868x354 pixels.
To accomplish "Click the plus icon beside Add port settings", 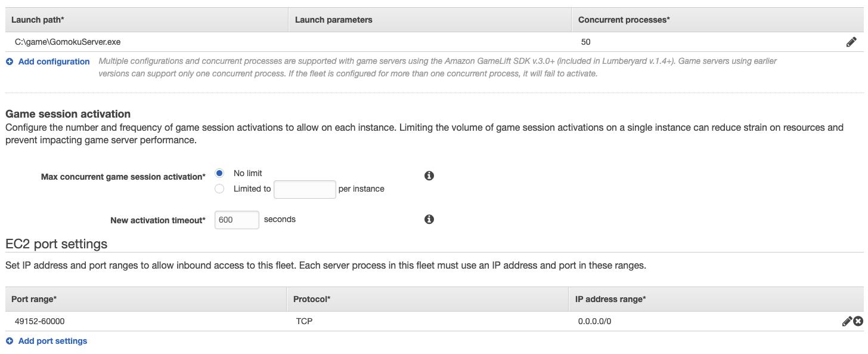I will click(x=10, y=341).
